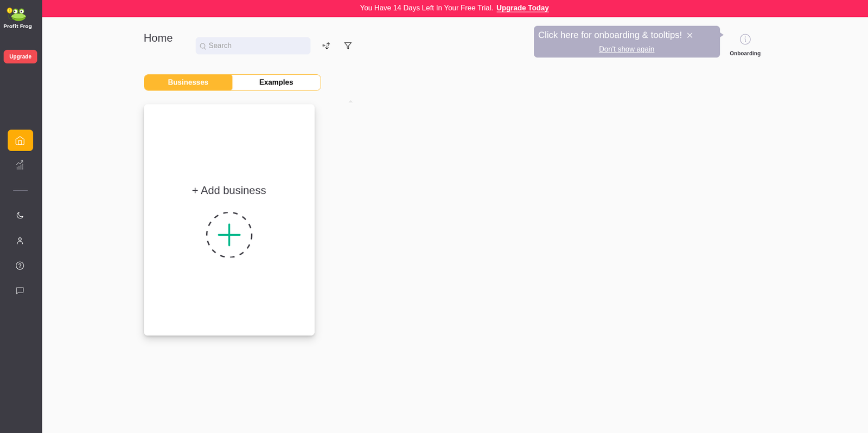The height and width of the screenshot is (433, 868).
Task: Click the Don't show again link
Action: click(626, 49)
